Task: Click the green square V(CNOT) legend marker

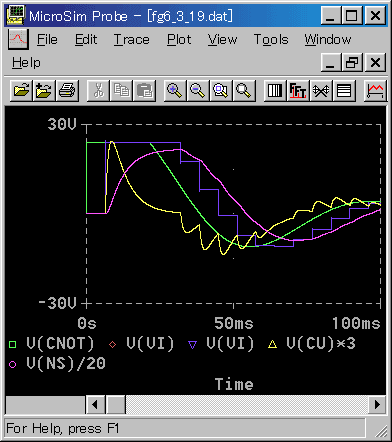Action: (13, 344)
